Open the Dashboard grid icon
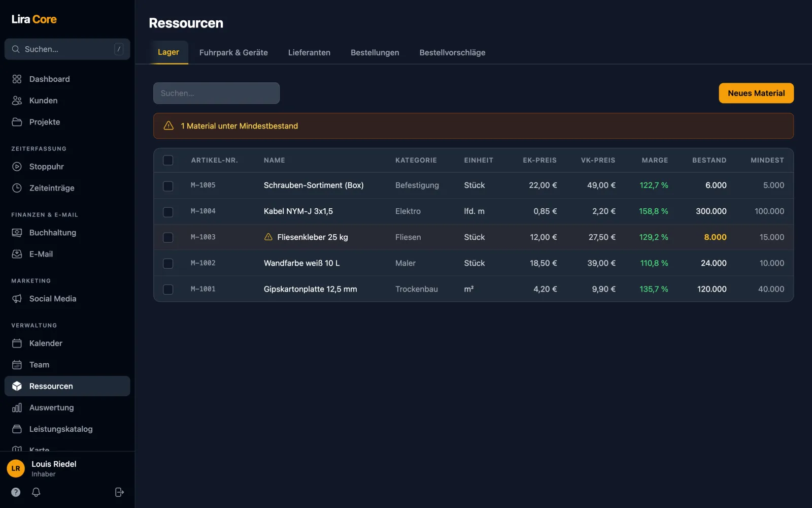Image resolution: width=812 pixels, height=508 pixels. (x=17, y=79)
